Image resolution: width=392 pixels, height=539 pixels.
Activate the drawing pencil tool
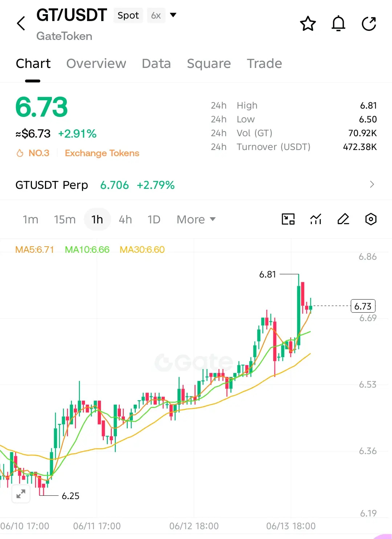pyautogui.click(x=343, y=219)
